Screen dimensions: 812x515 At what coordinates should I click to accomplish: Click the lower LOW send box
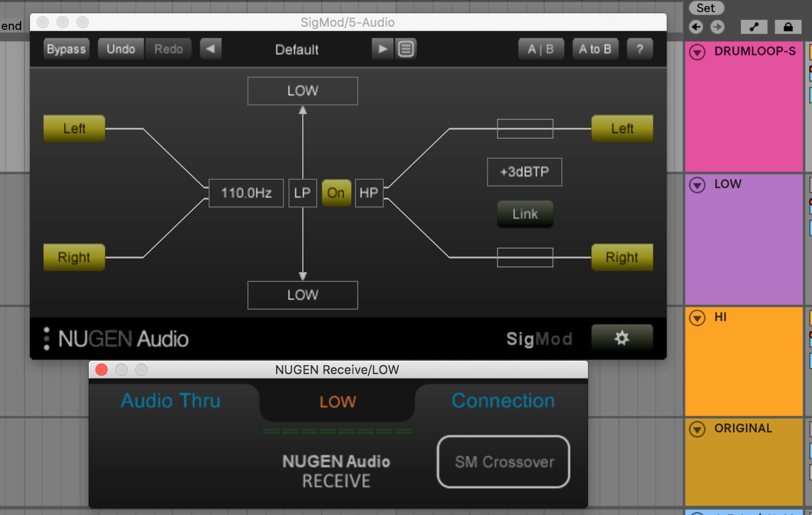pyautogui.click(x=303, y=295)
